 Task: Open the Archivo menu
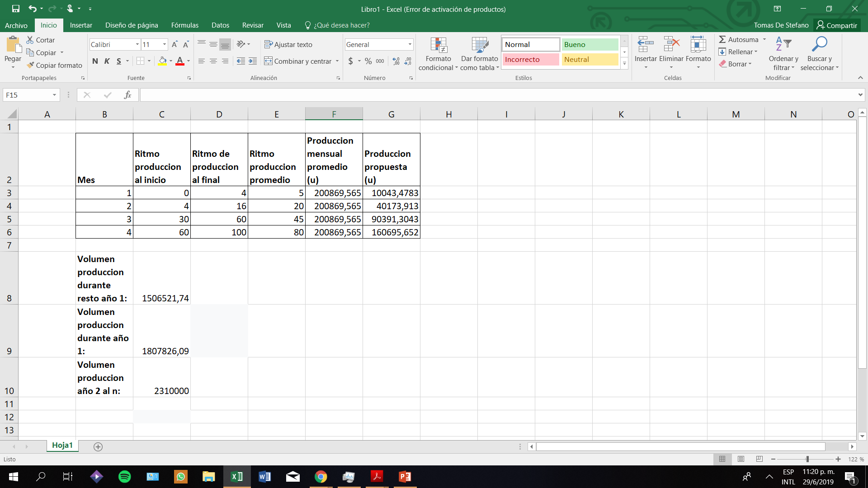(x=16, y=25)
